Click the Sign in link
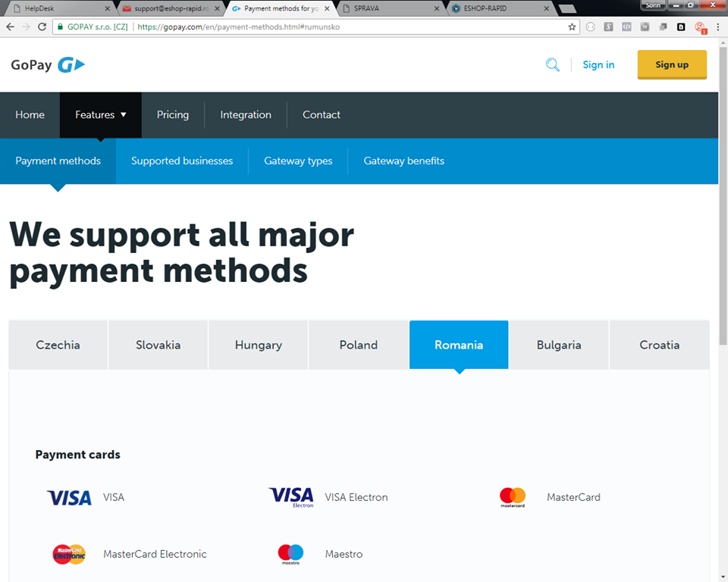 (598, 65)
